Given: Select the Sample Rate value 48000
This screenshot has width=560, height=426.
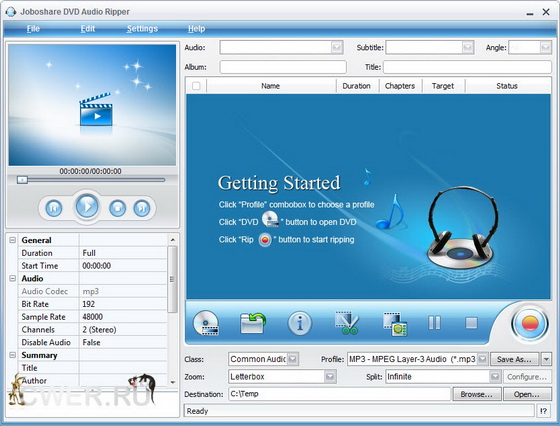Looking at the screenshot, I should 123,317.
